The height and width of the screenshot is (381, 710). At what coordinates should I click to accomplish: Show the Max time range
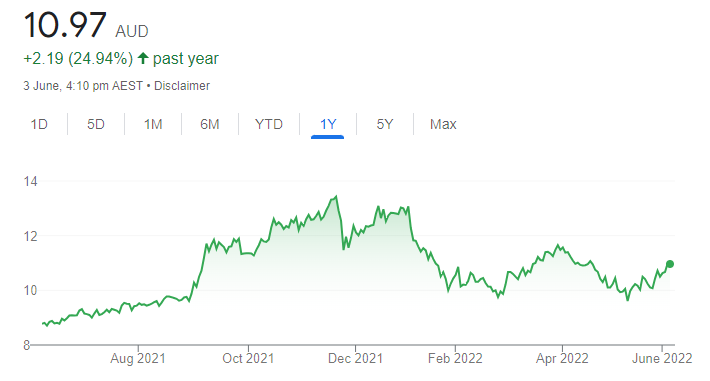coord(443,124)
